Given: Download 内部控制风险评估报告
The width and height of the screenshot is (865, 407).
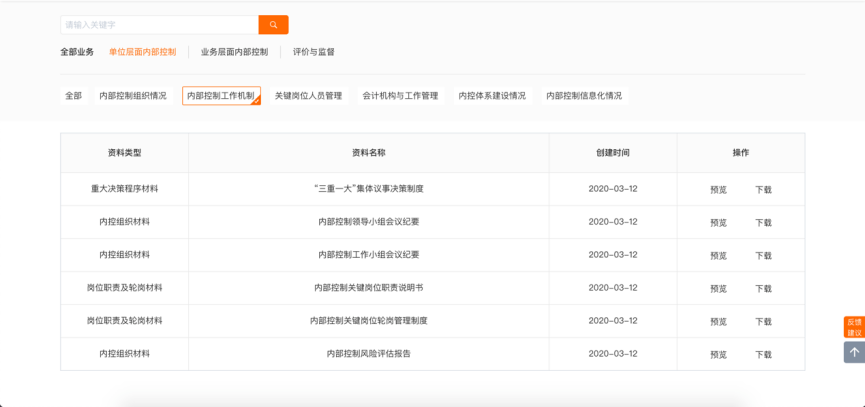Looking at the screenshot, I should pos(763,355).
